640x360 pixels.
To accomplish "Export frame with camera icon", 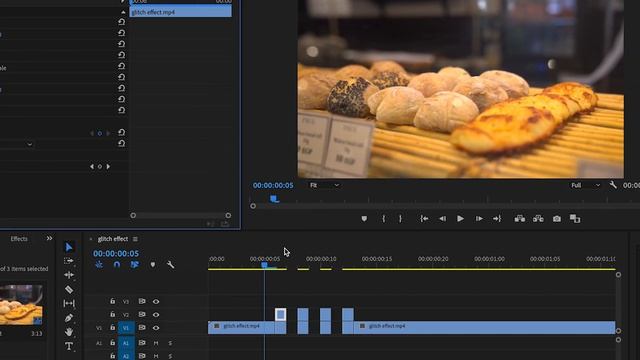I will [x=557, y=219].
